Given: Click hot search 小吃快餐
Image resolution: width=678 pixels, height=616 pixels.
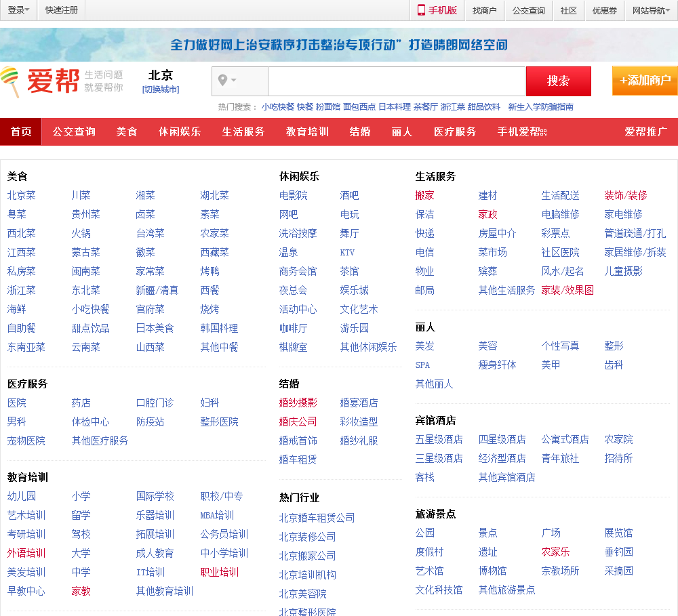Looking at the screenshot, I should [x=277, y=107].
